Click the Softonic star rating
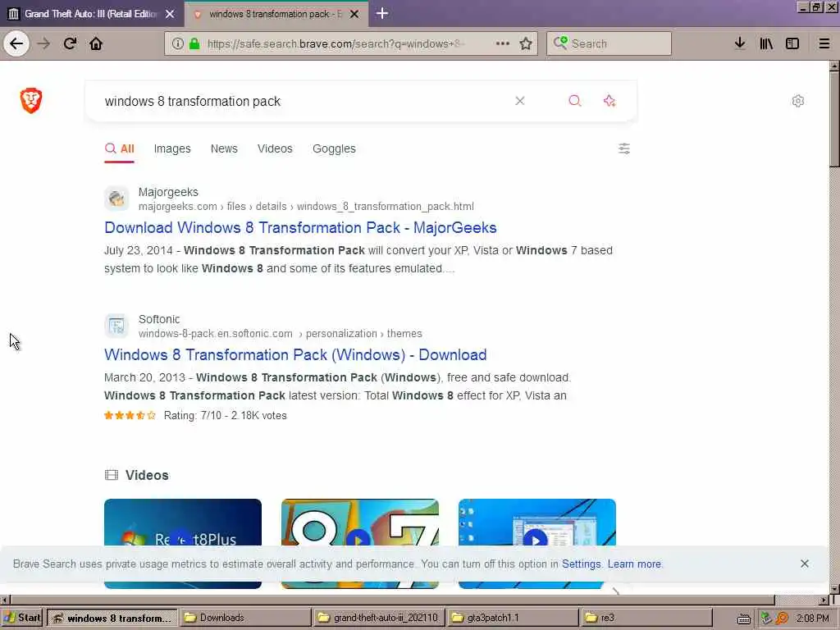This screenshot has width=840, height=630. tap(130, 415)
